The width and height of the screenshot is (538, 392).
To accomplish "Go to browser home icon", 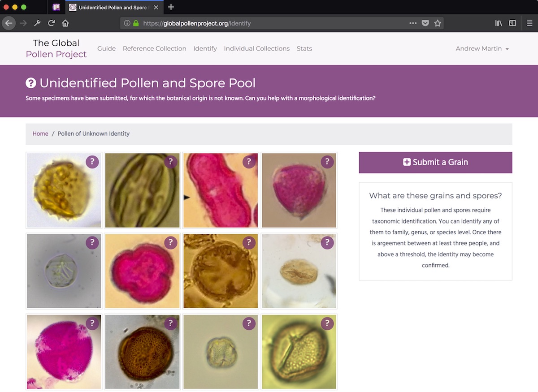I will click(x=65, y=23).
